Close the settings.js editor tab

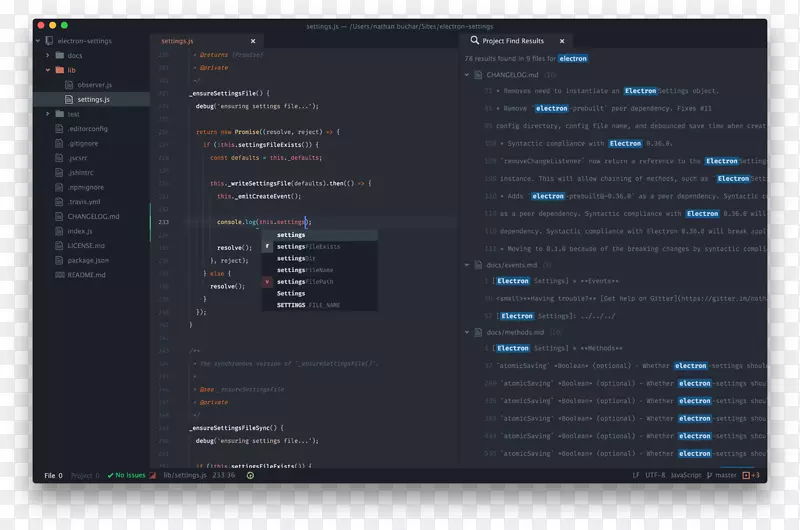[x=253, y=41]
